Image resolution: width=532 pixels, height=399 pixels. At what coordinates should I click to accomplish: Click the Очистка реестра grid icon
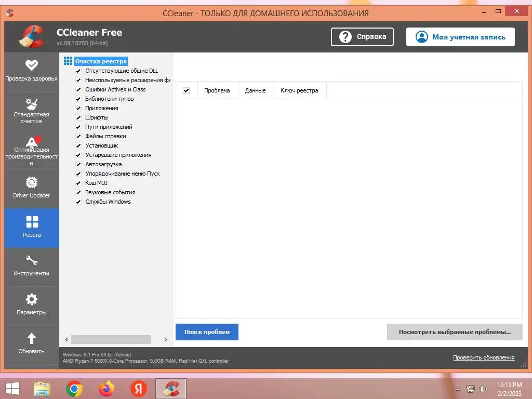[x=68, y=61]
